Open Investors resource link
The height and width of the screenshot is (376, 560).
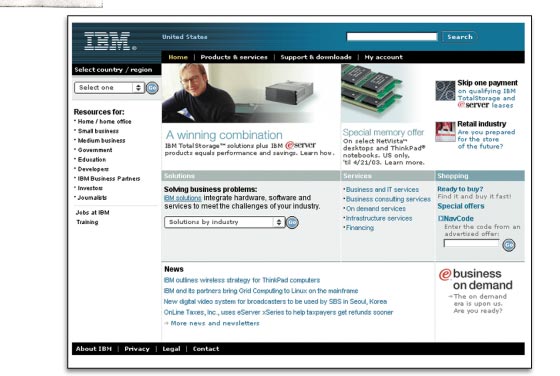90,188
